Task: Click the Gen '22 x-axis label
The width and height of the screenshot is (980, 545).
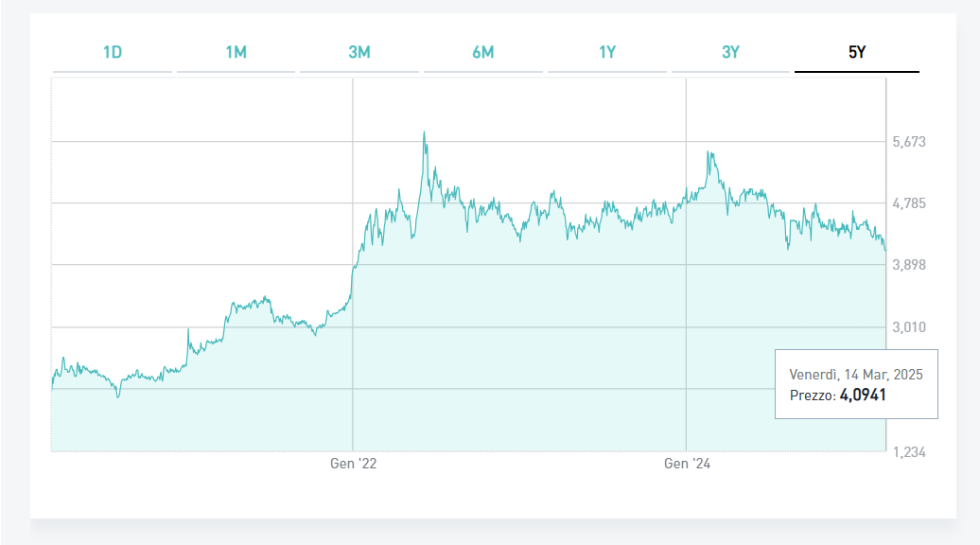Action: (x=353, y=464)
